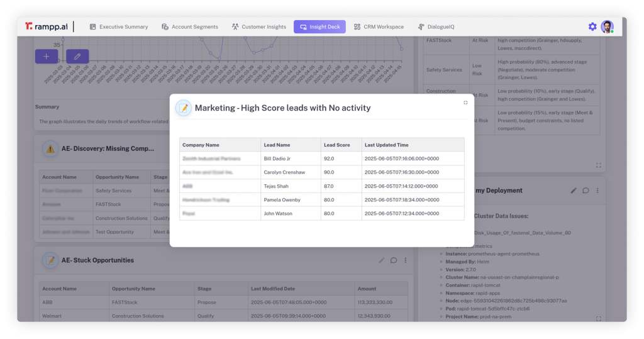The height and width of the screenshot is (339, 644).
Task: Open AE- Stuck Opportunities three-dot menu
Action: (x=406, y=260)
